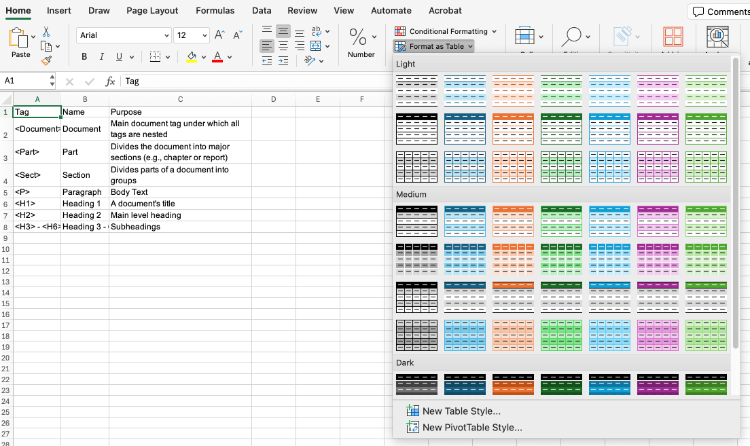750x446 pixels.
Task: Toggle Bold formatting
Action: pyautogui.click(x=85, y=57)
